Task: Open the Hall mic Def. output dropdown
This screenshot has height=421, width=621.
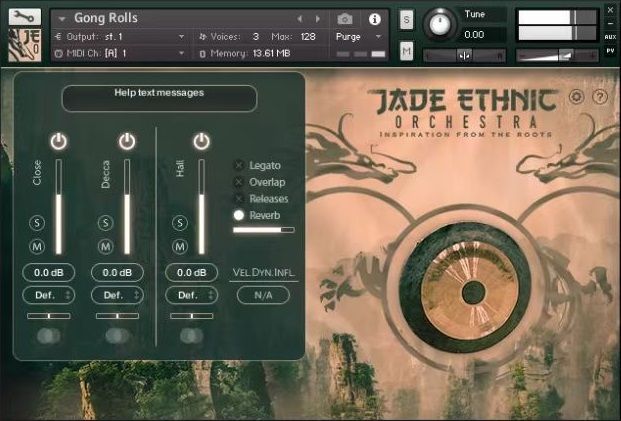Action: pyautogui.click(x=191, y=295)
